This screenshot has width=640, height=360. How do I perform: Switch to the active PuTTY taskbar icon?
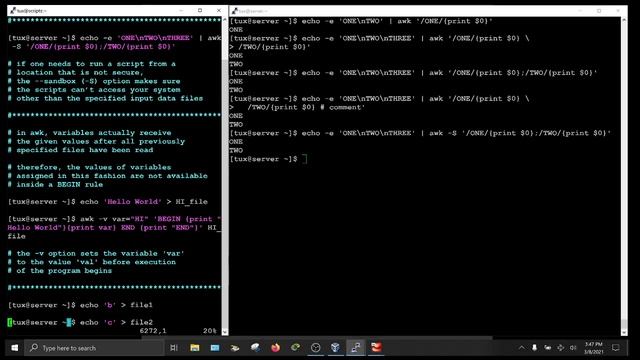click(356, 348)
